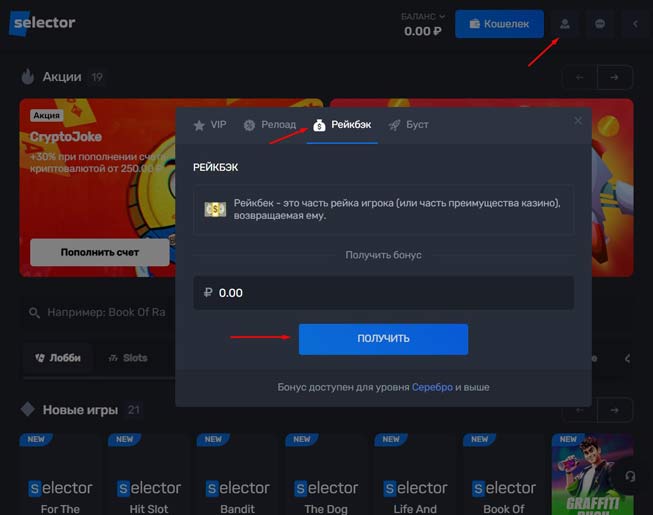
Task: Select the Рейкбэк tab
Action: 342,125
